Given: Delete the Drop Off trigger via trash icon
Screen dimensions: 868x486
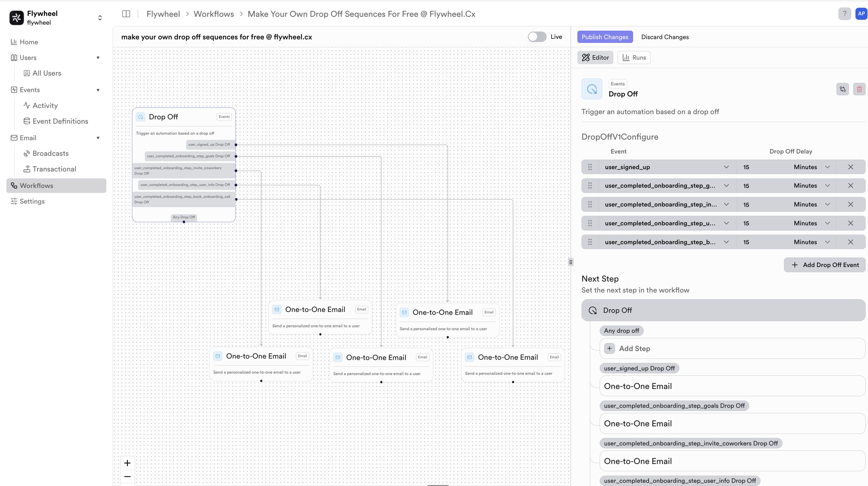Looking at the screenshot, I should pos(859,89).
